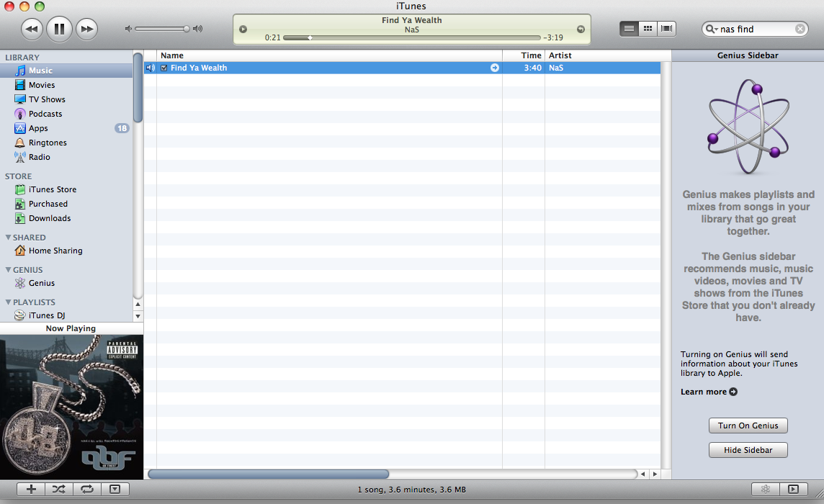Viewport: 824px width, 504px height.
Task: Click the now-playing speaker icon in the song row
Action: (x=151, y=68)
